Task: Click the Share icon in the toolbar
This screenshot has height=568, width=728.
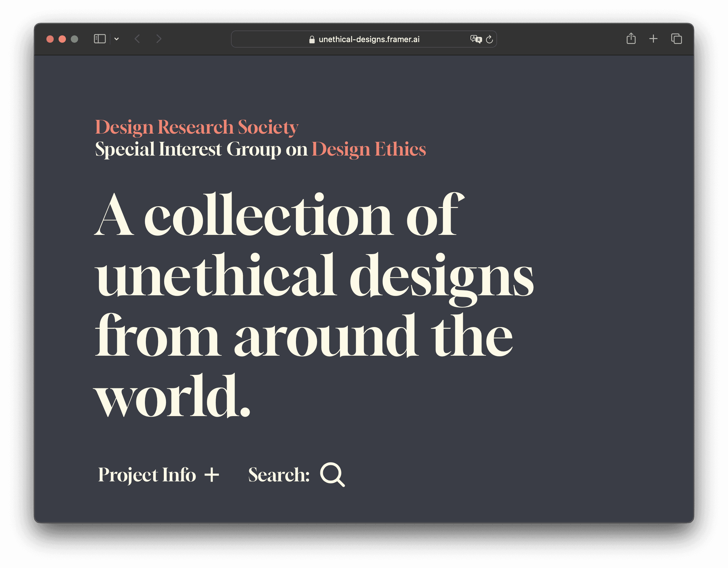Action: 631,39
